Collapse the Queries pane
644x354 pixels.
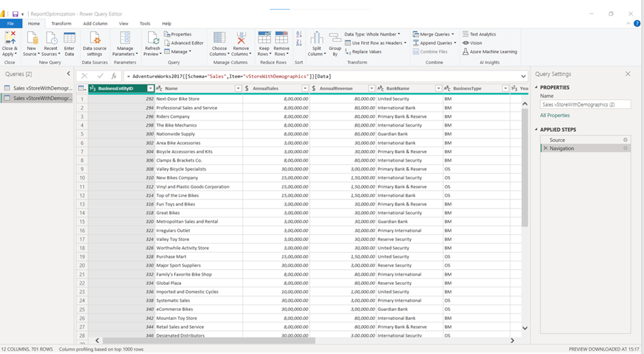click(x=69, y=74)
